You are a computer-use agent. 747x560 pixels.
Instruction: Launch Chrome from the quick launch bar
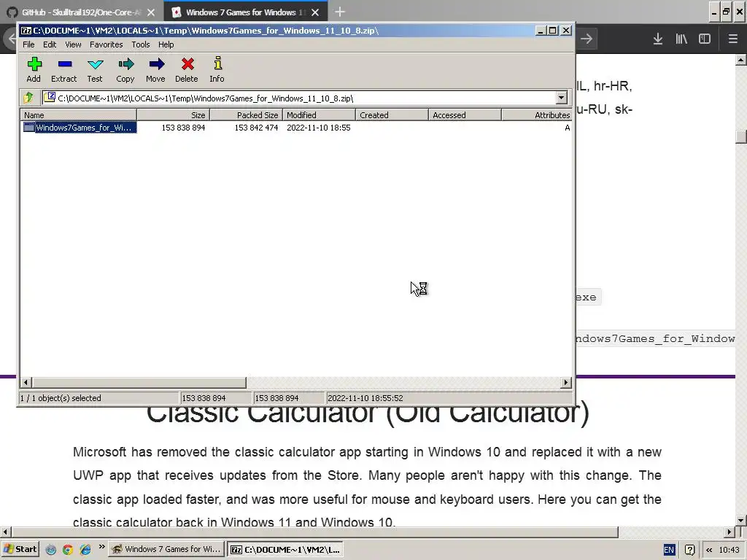click(x=68, y=550)
